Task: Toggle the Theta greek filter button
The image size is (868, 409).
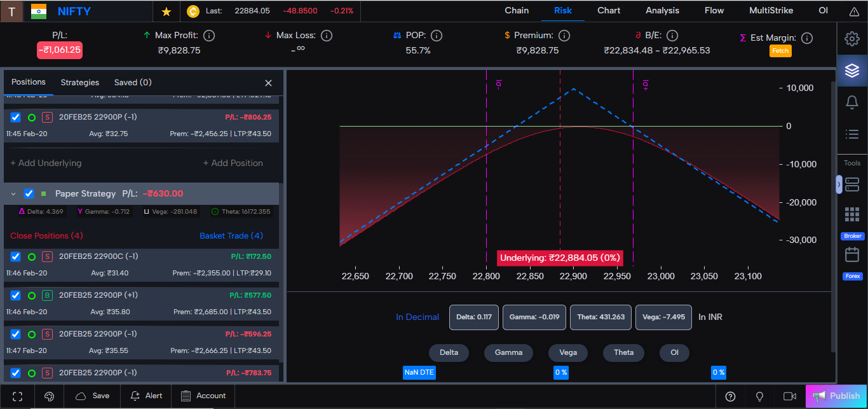Action: click(623, 352)
